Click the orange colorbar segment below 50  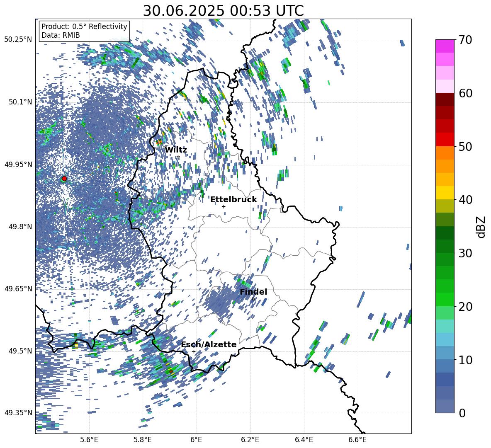[x=445, y=153]
